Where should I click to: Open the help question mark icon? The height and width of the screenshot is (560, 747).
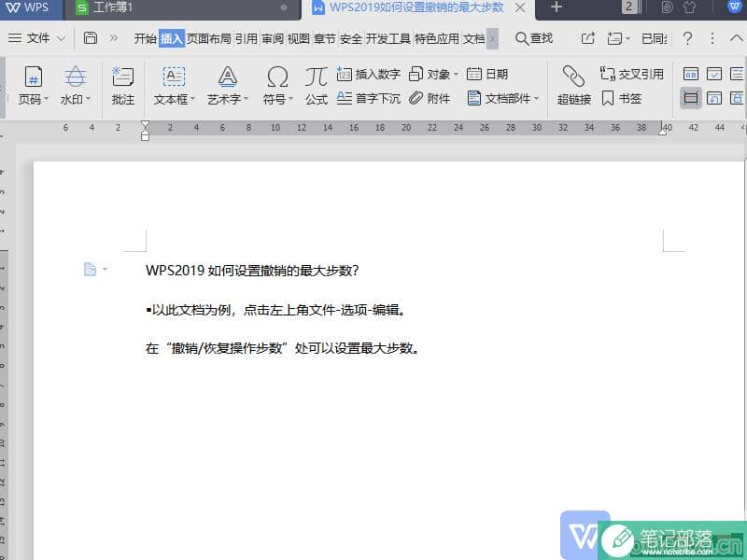point(687,37)
